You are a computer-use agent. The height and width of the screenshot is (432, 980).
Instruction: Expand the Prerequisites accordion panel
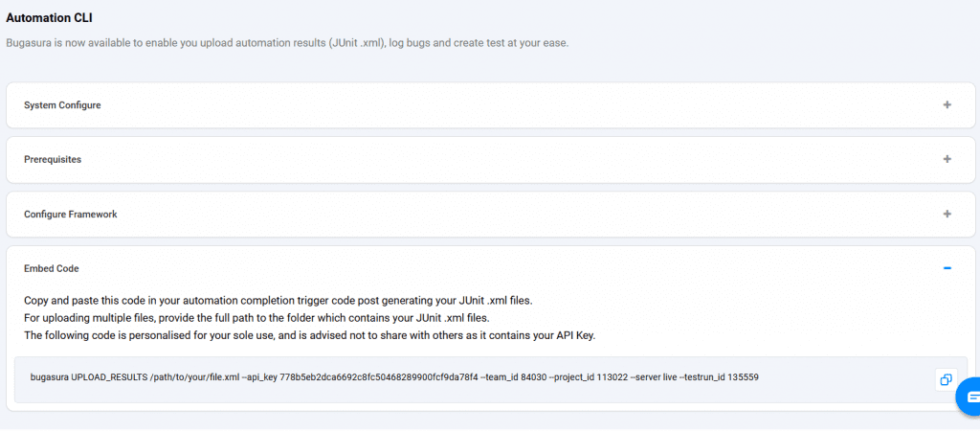click(x=53, y=160)
